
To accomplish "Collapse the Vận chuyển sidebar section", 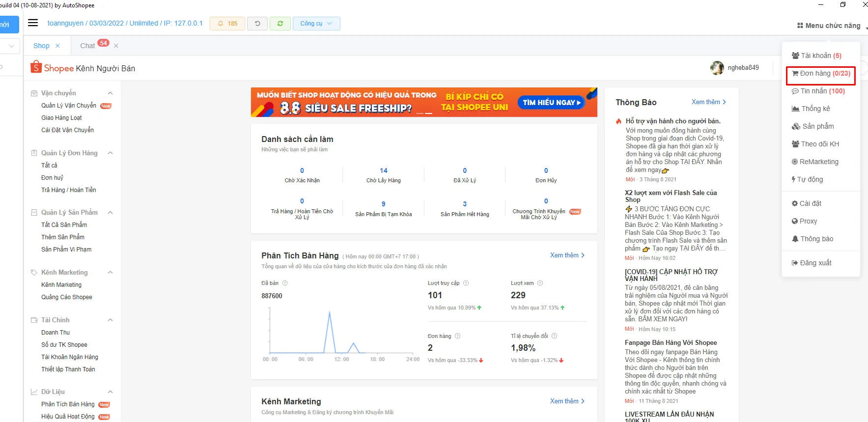I will (x=111, y=93).
